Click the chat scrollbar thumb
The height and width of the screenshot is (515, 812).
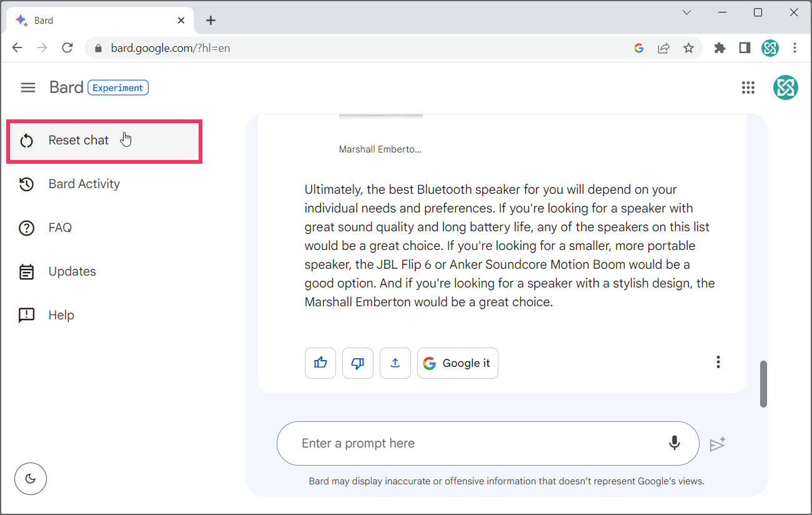point(763,384)
